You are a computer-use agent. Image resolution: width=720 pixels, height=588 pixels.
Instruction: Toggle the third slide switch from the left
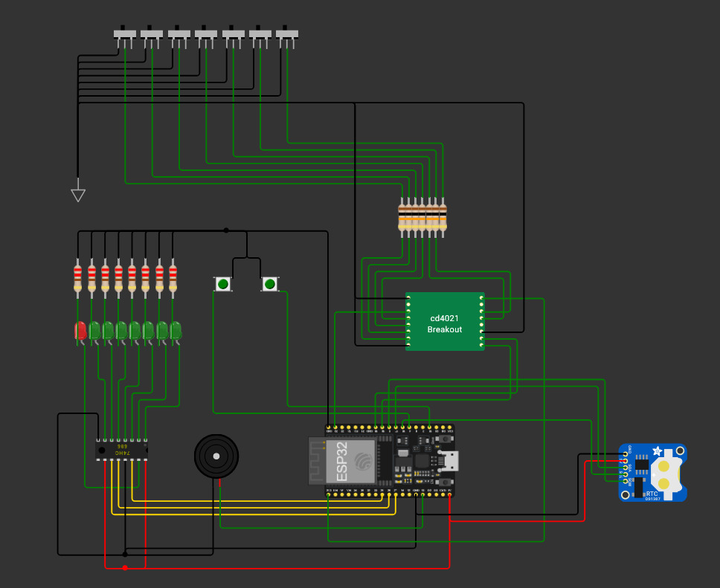(x=179, y=36)
